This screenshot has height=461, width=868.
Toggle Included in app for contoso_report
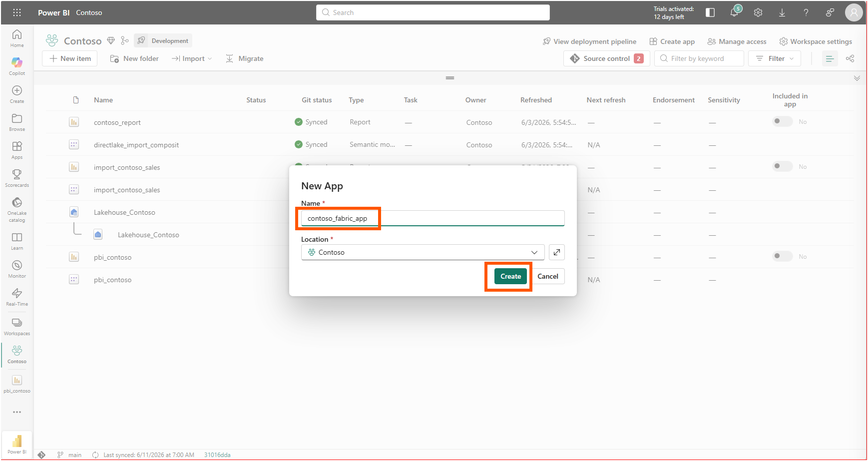[x=783, y=121]
